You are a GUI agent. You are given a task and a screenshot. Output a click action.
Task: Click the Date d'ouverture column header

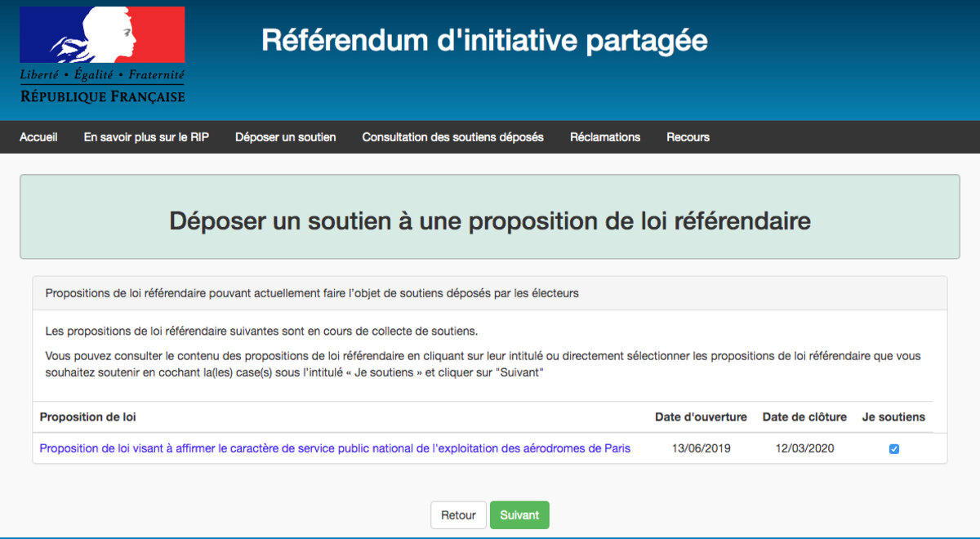[701, 417]
